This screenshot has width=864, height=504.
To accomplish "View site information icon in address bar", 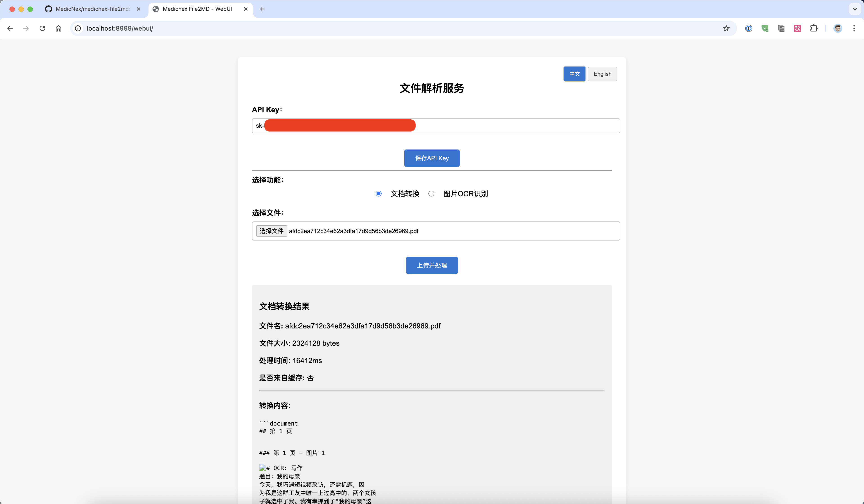I will (78, 29).
